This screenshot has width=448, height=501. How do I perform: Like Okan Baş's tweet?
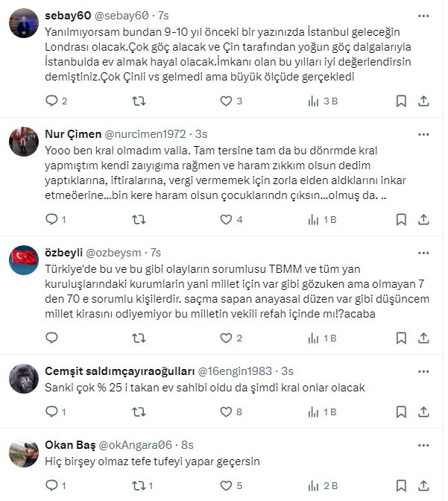(x=226, y=485)
